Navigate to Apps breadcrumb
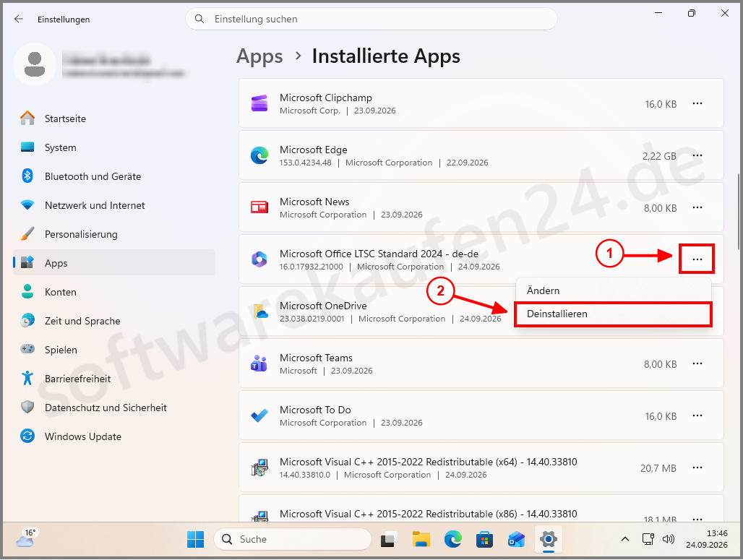 [259, 56]
